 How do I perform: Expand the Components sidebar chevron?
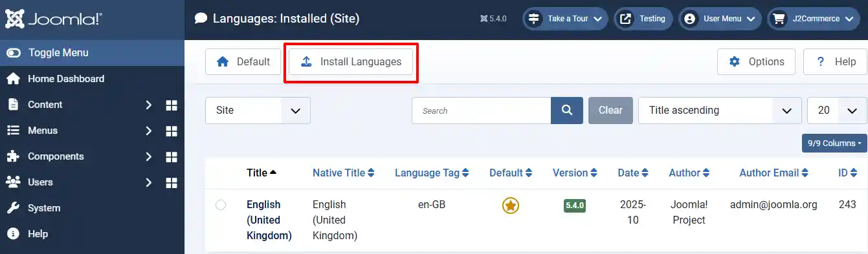pos(148,156)
